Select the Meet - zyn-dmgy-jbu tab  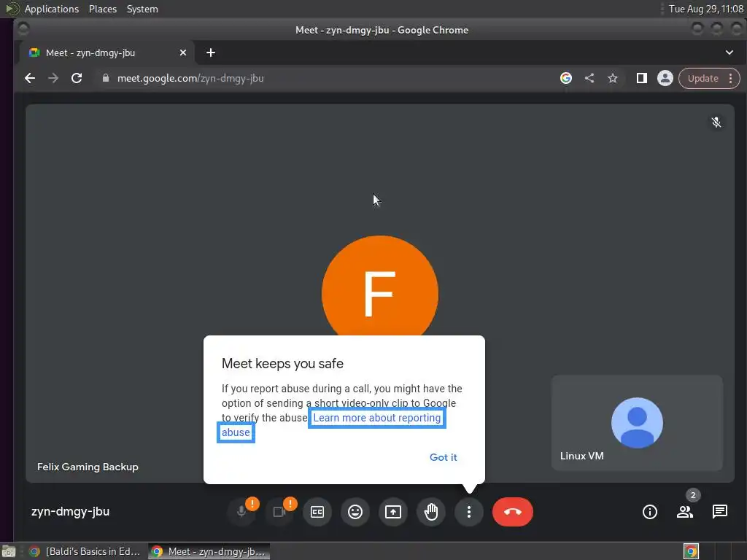(107, 52)
